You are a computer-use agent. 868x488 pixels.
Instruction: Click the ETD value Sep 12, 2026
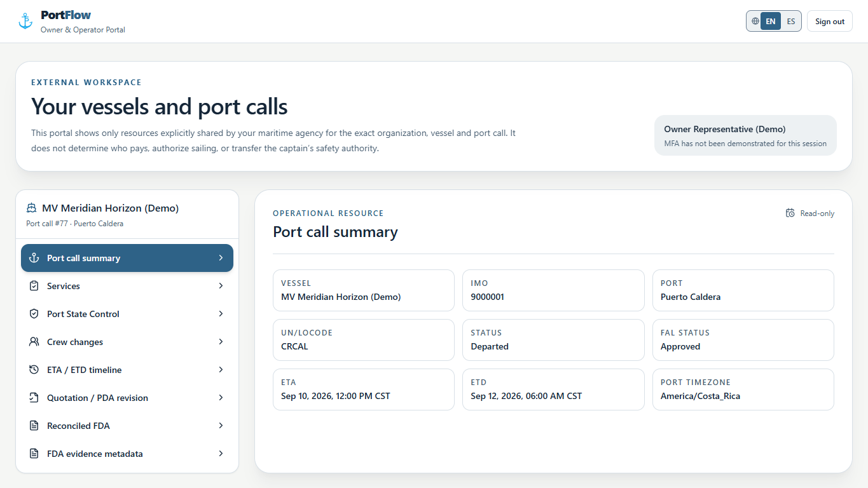(527, 396)
